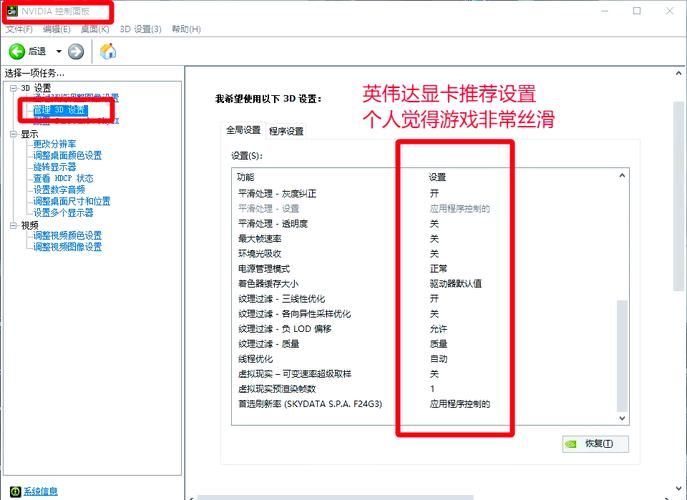Select the 环境光吸收 feature row
687x500 pixels.
424,254
